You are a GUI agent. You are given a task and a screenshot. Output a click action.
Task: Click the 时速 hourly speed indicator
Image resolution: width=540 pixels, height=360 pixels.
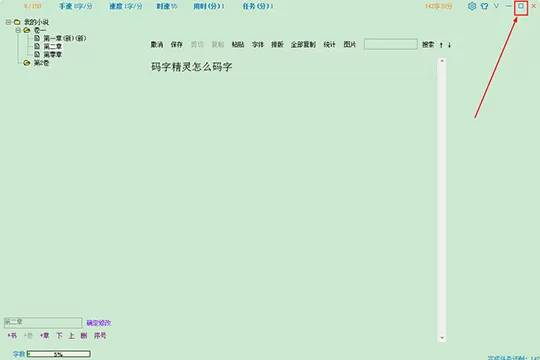[x=167, y=6]
